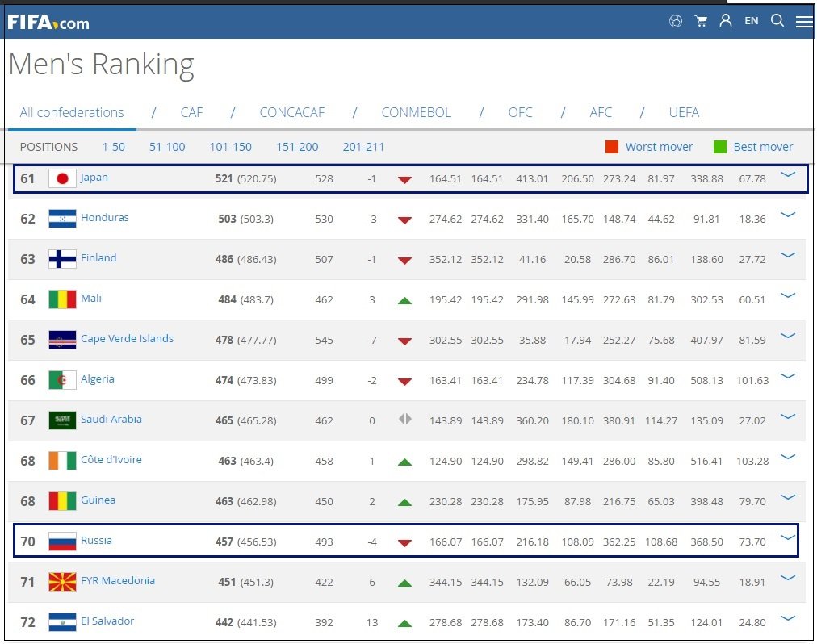Image resolution: width=817 pixels, height=644 pixels.
Task: Switch to the CAF tab
Action: pos(191,112)
